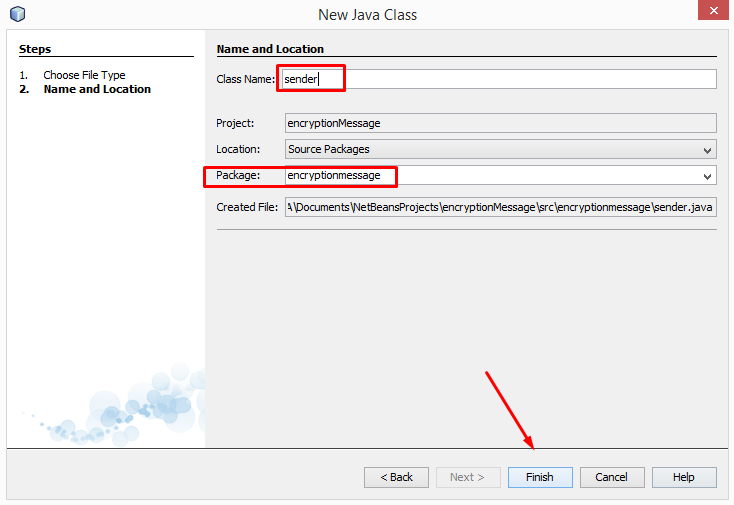Click the 'Location:' label
The width and height of the screenshot is (734, 505).
coord(238,149)
